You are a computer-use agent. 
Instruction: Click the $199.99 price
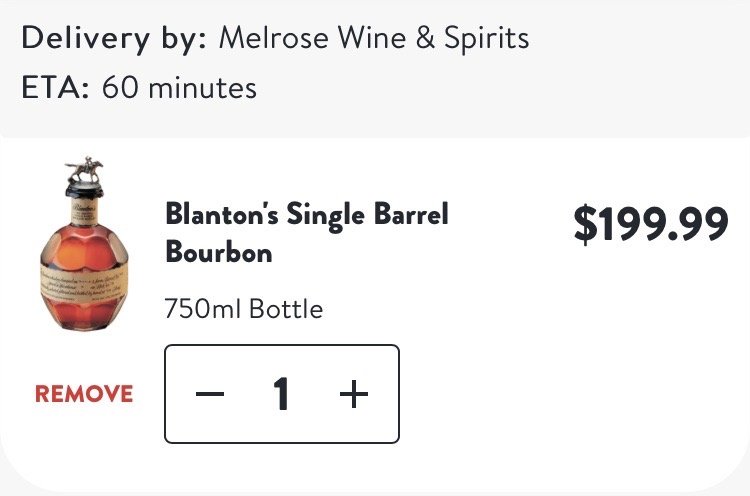650,224
